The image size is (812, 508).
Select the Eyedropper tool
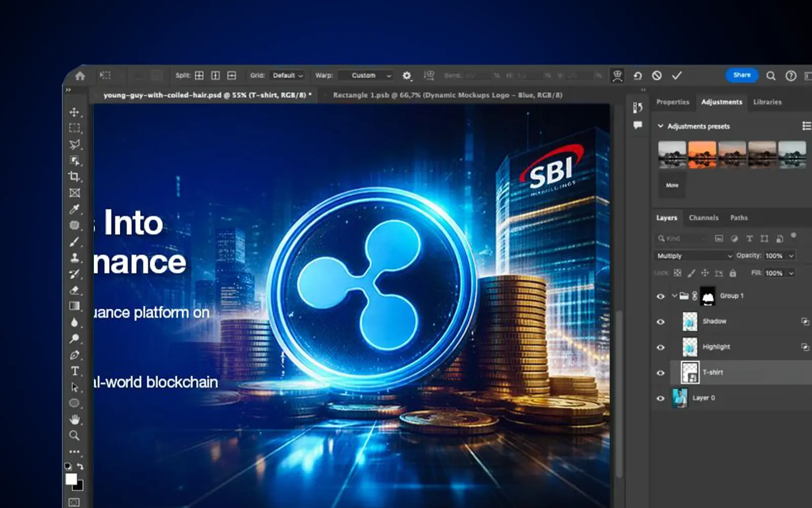tap(75, 209)
